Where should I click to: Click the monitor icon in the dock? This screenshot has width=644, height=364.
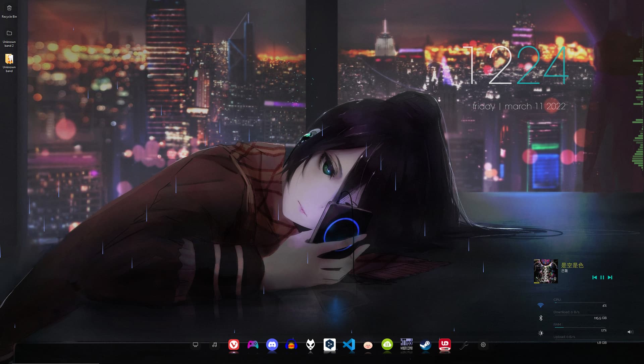point(196,345)
